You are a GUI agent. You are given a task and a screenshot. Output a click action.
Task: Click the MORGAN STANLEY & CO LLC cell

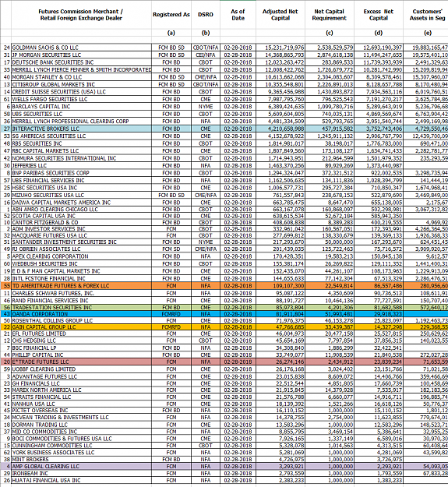coord(81,77)
